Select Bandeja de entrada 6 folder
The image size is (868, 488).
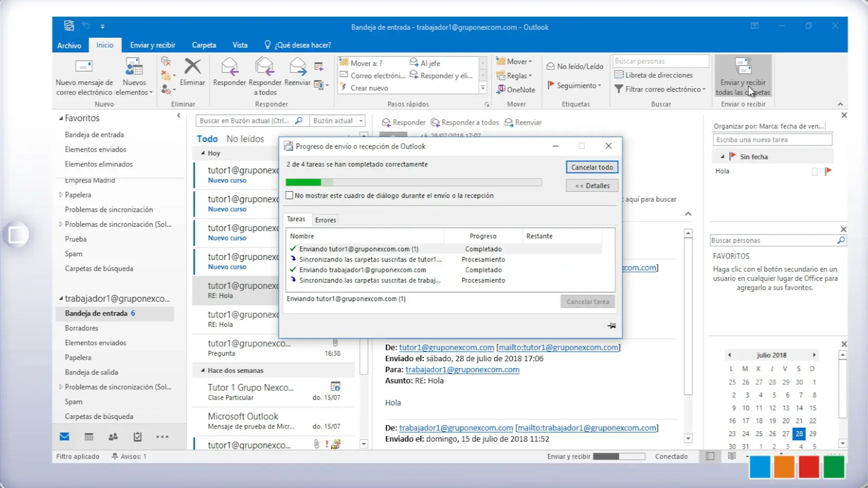tap(115, 314)
